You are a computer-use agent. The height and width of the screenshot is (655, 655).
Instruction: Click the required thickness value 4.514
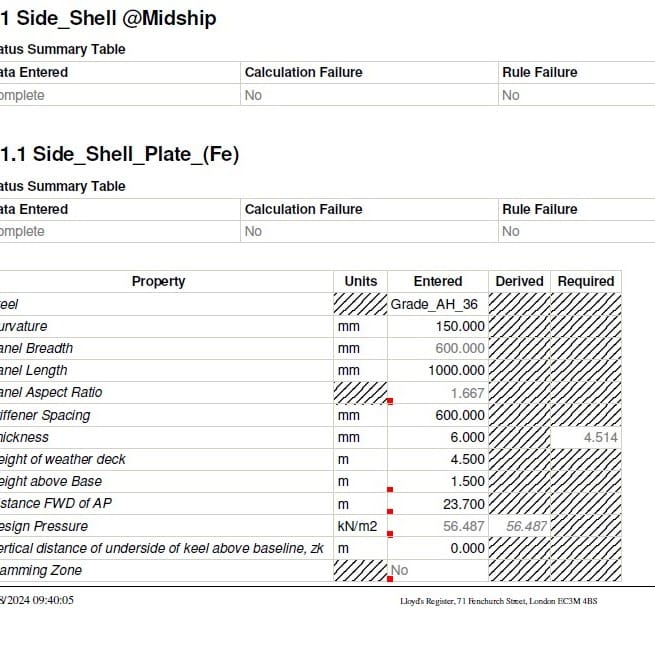point(602,437)
